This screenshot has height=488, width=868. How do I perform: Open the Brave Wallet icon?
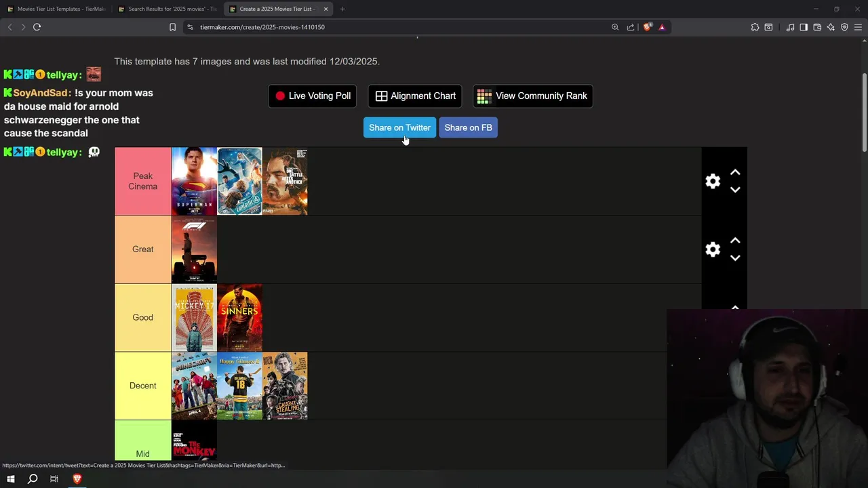click(x=817, y=27)
